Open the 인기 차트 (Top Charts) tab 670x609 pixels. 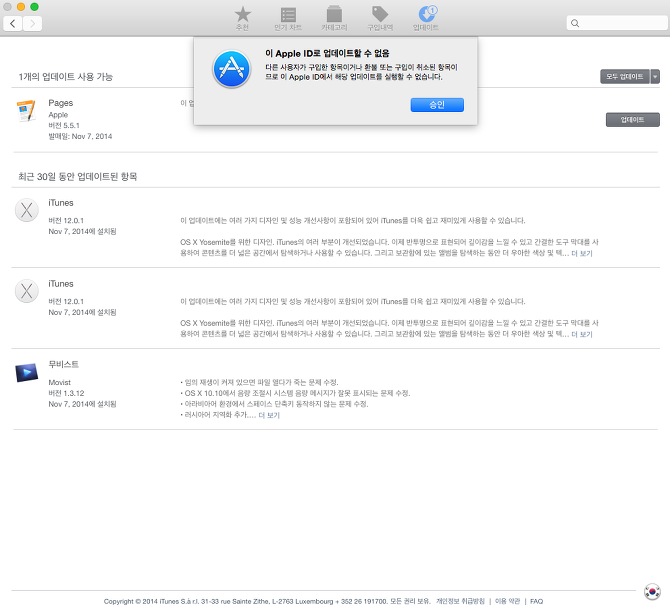288,18
